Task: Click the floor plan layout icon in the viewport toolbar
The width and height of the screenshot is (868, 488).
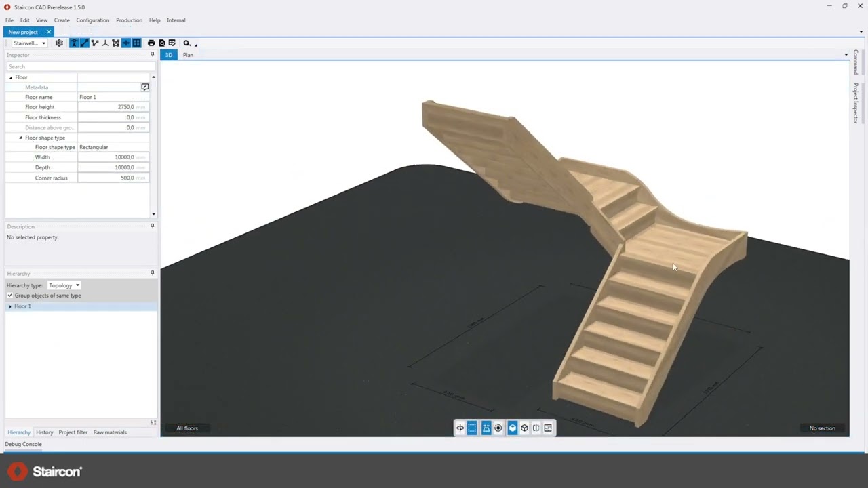Action: (548, 428)
